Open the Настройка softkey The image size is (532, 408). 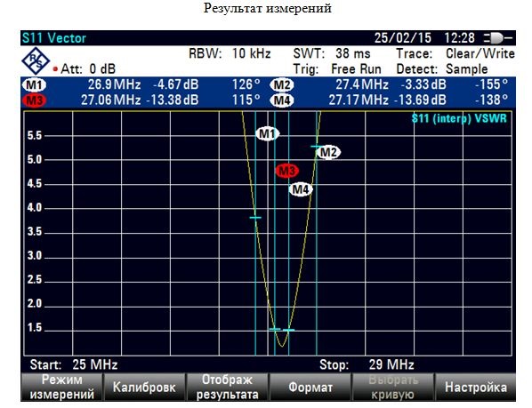tap(476, 387)
